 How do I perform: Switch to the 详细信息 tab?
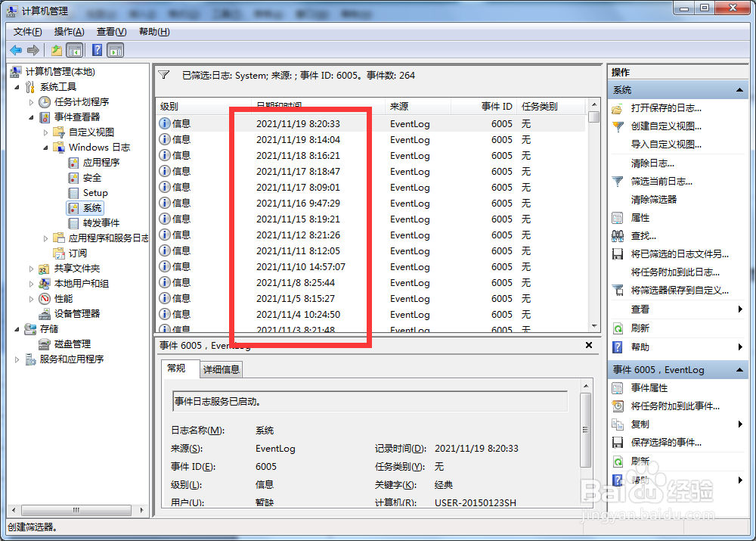click(x=221, y=370)
